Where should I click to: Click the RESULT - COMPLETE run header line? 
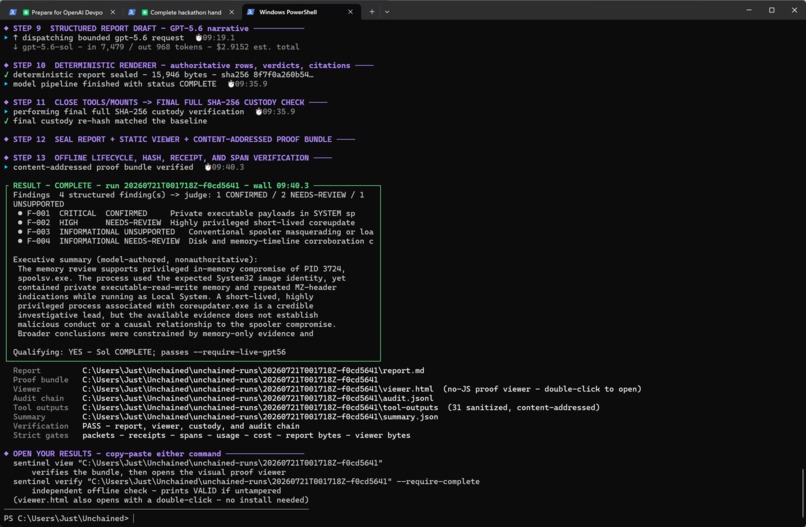pyautogui.click(x=161, y=186)
